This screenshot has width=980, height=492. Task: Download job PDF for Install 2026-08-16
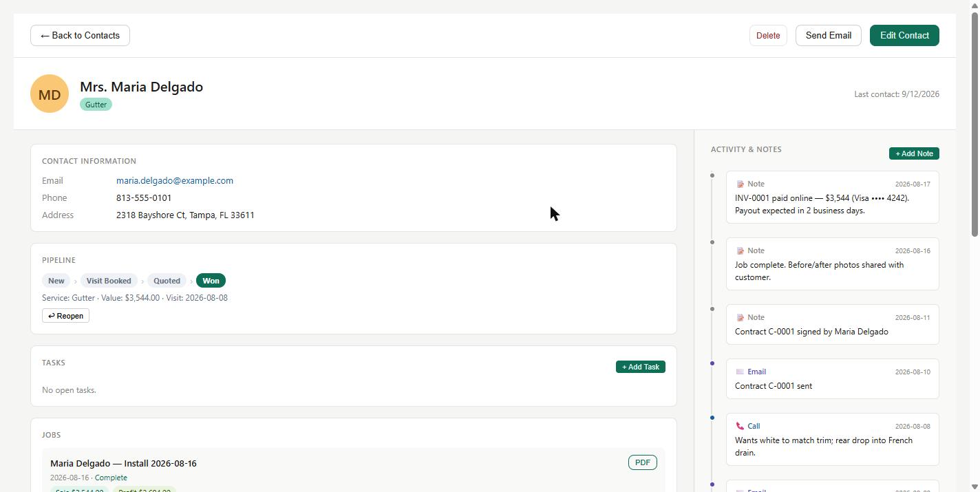(642, 462)
